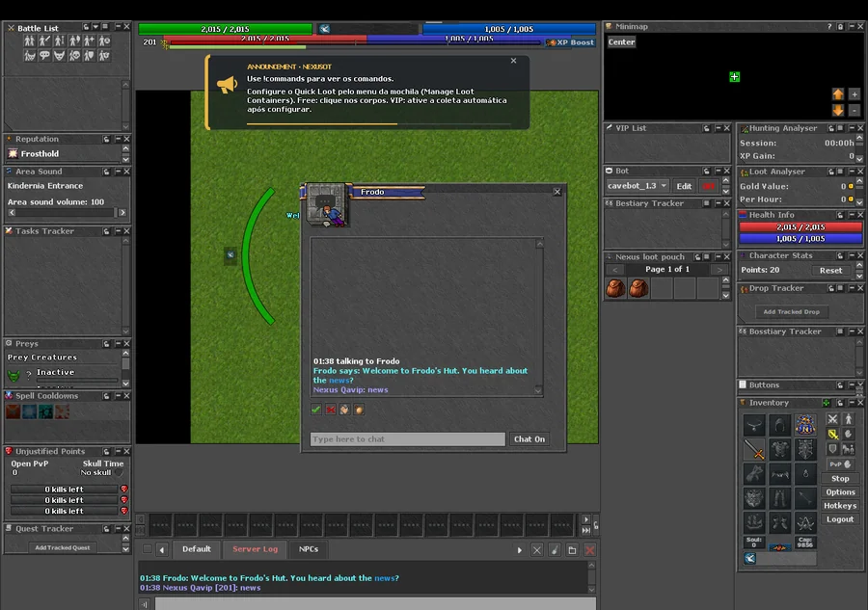Click the Logout button
This screenshot has height=610, width=868.
[x=840, y=519]
